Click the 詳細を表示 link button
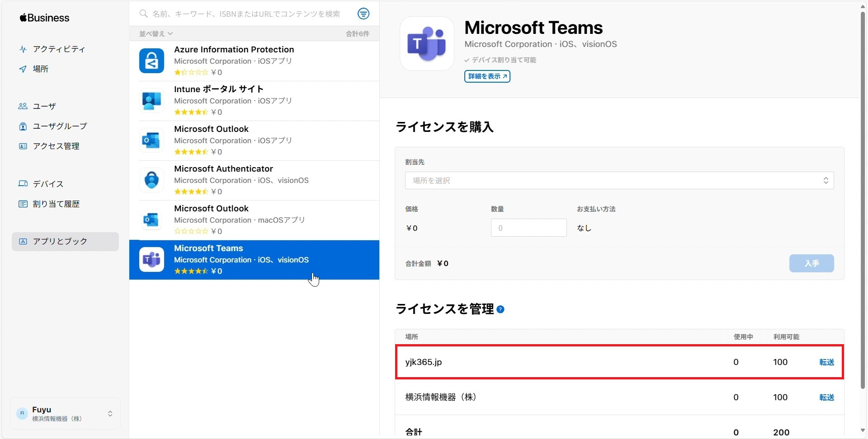868x439 pixels. coord(487,76)
